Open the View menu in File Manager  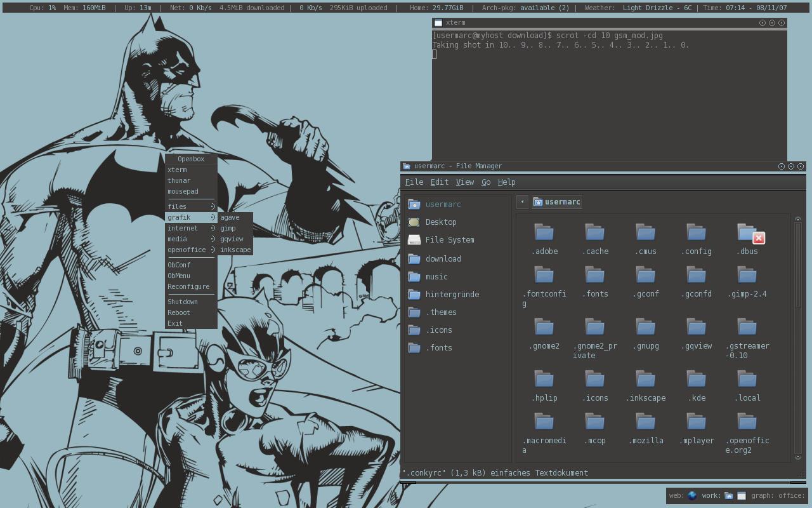pos(464,182)
